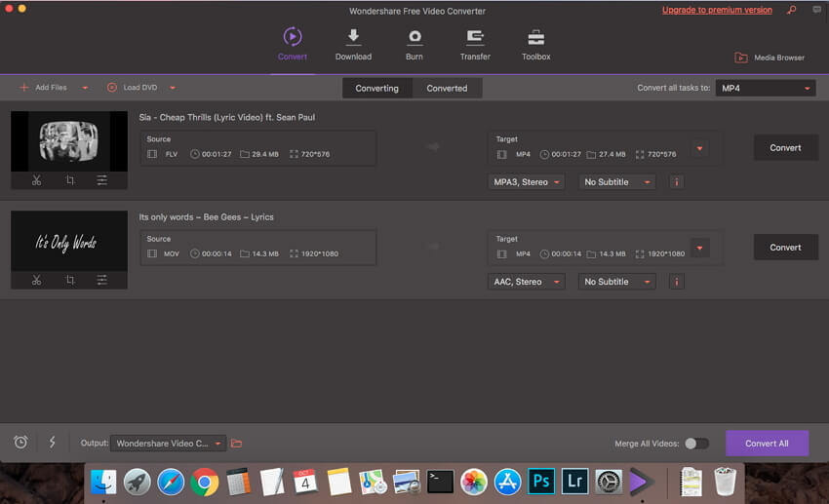Show info for Sia Cheap Thrills video
This screenshot has height=504, width=829.
676,182
